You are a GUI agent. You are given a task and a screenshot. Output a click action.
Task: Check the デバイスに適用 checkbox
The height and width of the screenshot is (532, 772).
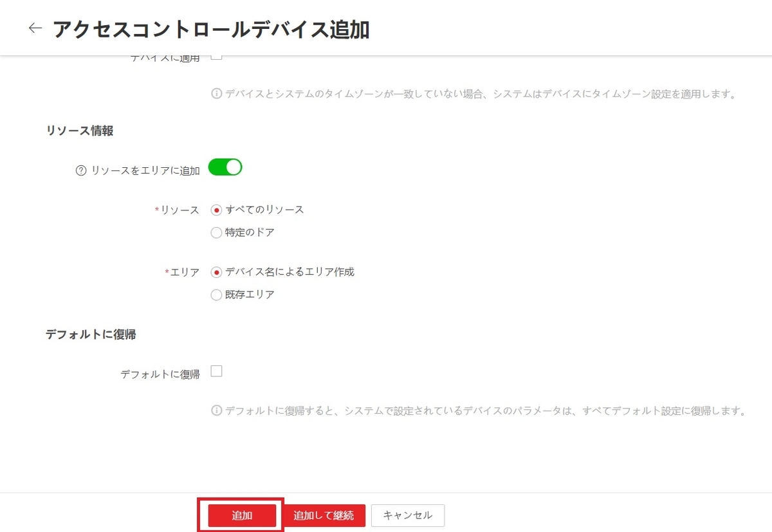coord(216,55)
